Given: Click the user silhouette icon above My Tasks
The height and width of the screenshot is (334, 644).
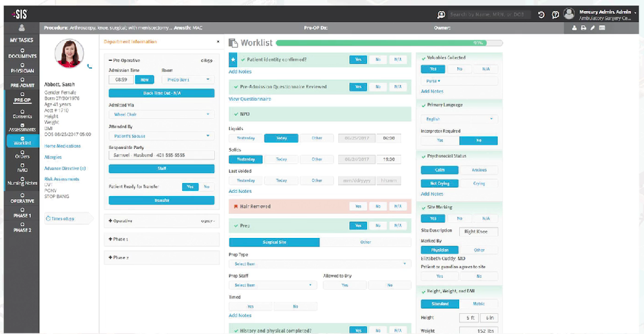Looking at the screenshot, I should pos(22,28).
